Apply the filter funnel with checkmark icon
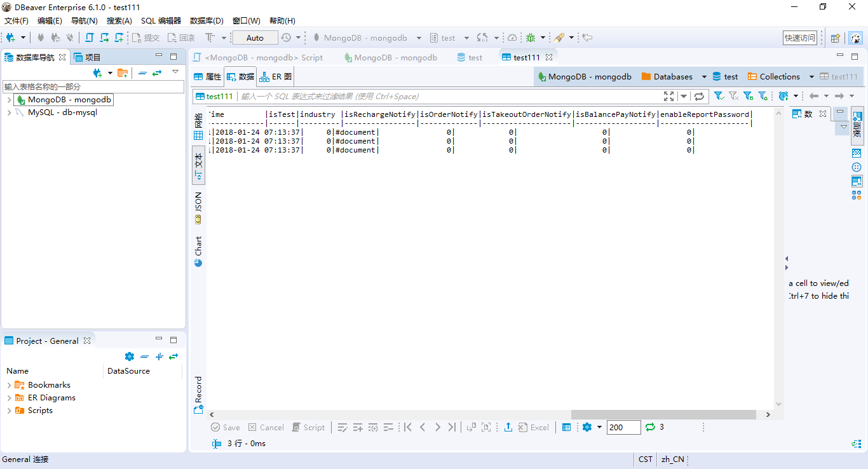 (748, 96)
